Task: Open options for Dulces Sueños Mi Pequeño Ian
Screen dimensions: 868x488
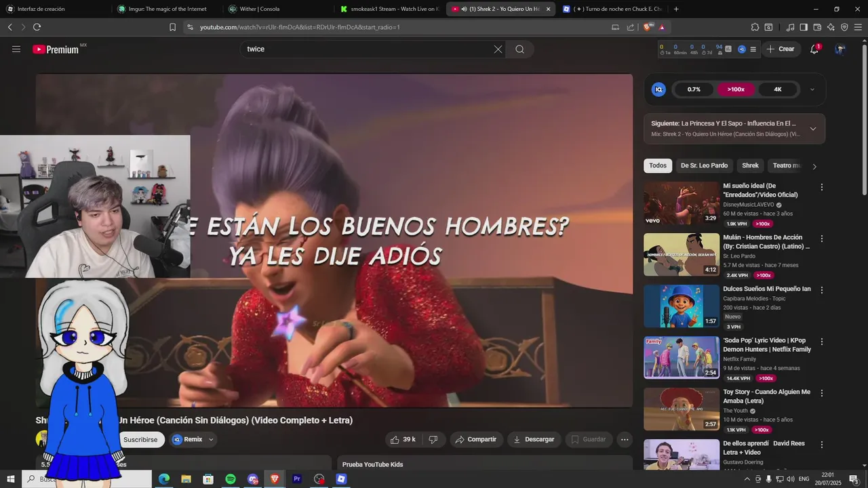Action: point(822,290)
